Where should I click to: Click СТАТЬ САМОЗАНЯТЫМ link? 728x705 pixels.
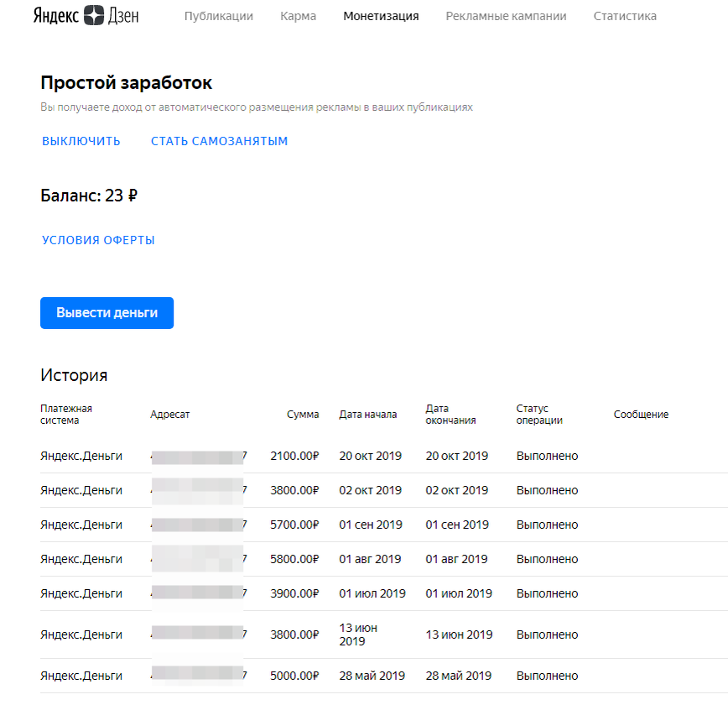tap(219, 141)
